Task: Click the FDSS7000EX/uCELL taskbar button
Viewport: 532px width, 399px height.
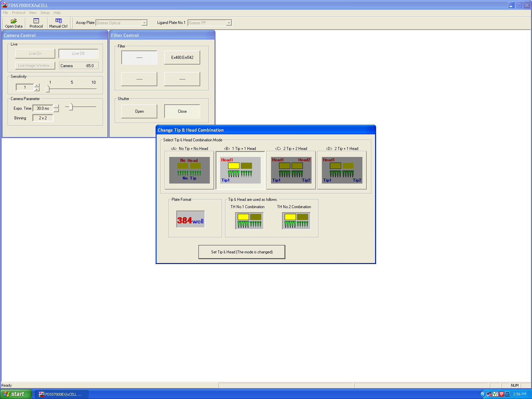Action: (x=62, y=394)
